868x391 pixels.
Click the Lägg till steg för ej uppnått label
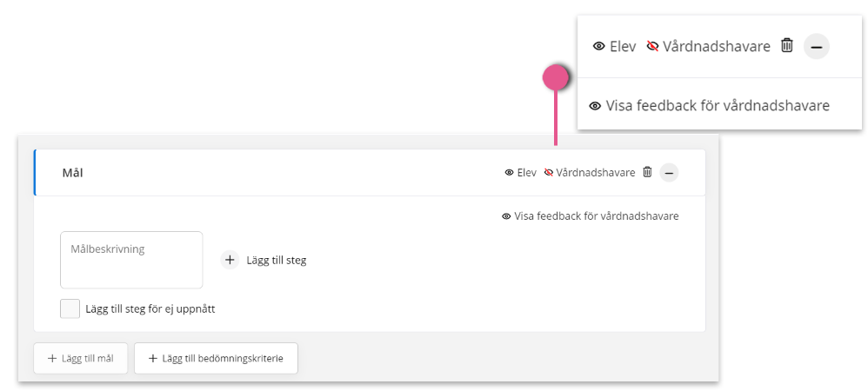[x=150, y=309]
